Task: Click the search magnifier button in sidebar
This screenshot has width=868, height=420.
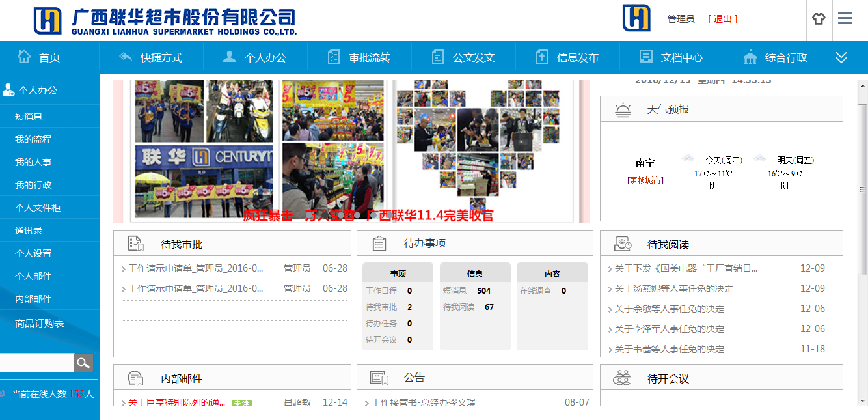Action: 83,363
